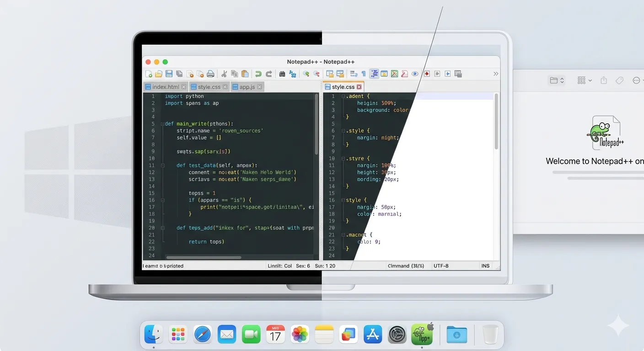The height and width of the screenshot is (351, 644).
Task: Click the save recorded macro icon
Action: [458, 74]
